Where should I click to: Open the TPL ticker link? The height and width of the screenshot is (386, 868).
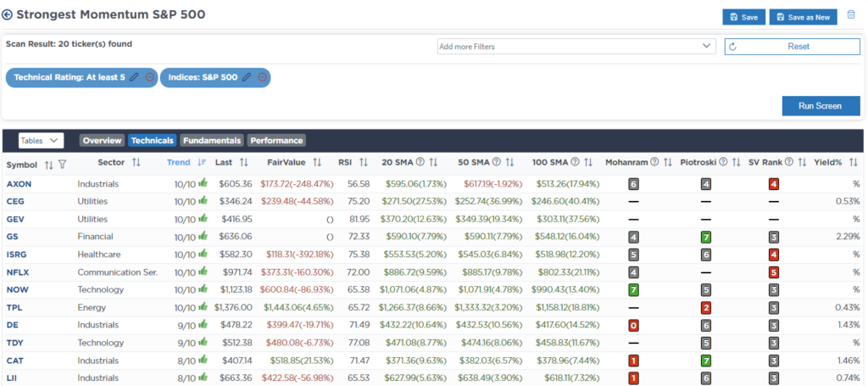pyautogui.click(x=14, y=307)
